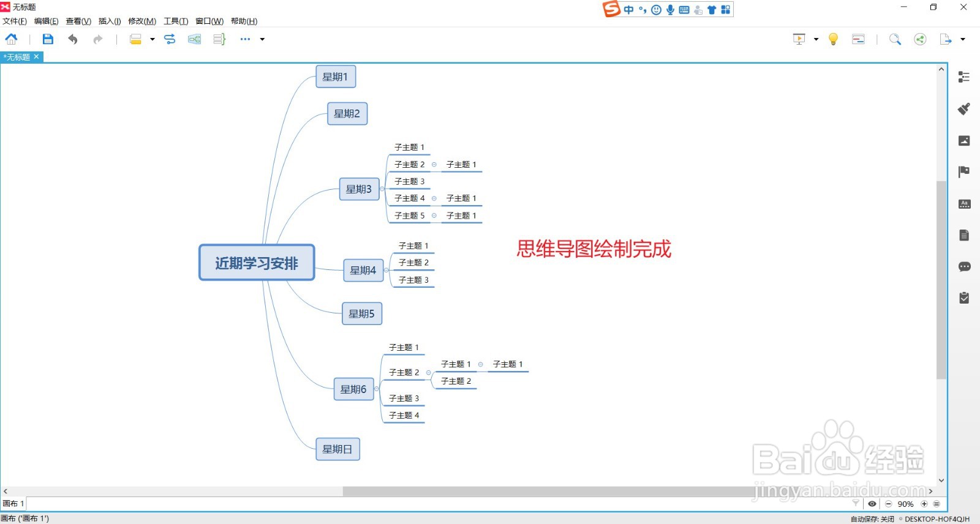Select the 画布 1 sheet tab
This screenshot has width=980, height=524.
pyautogui.click(x=13, y=504)
